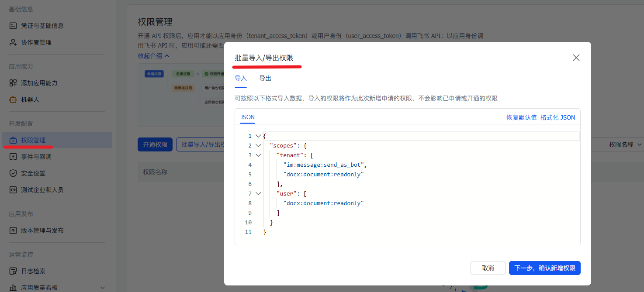Fold JSON line 1 root brace
This screenshot has width=644, height=292.
pos(259,136)
